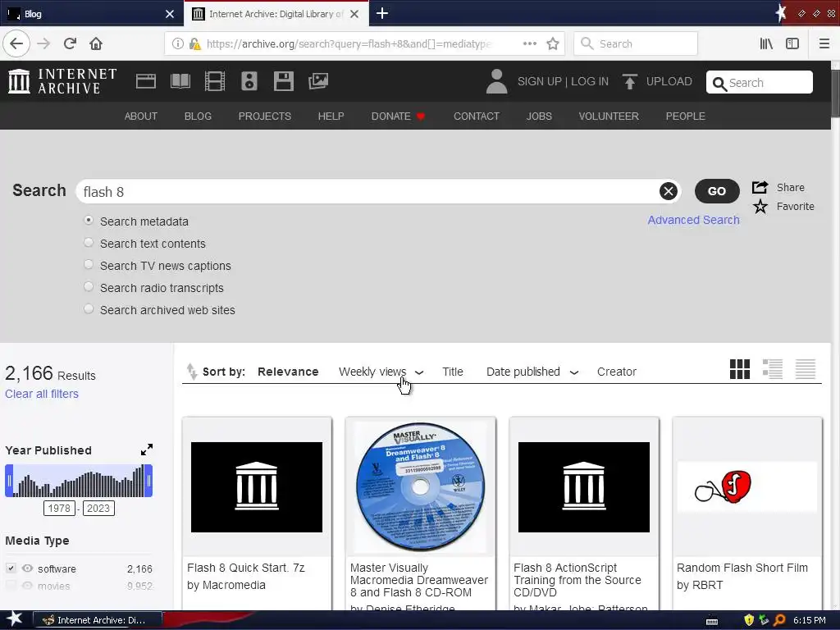The image size is (840, 630).
Task: Switch to tile grid view
Action: (x=740, y=369)
